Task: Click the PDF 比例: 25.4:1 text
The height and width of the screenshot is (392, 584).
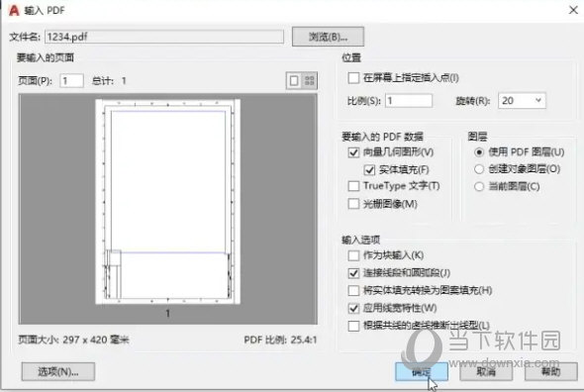Action: pos(280,340)
